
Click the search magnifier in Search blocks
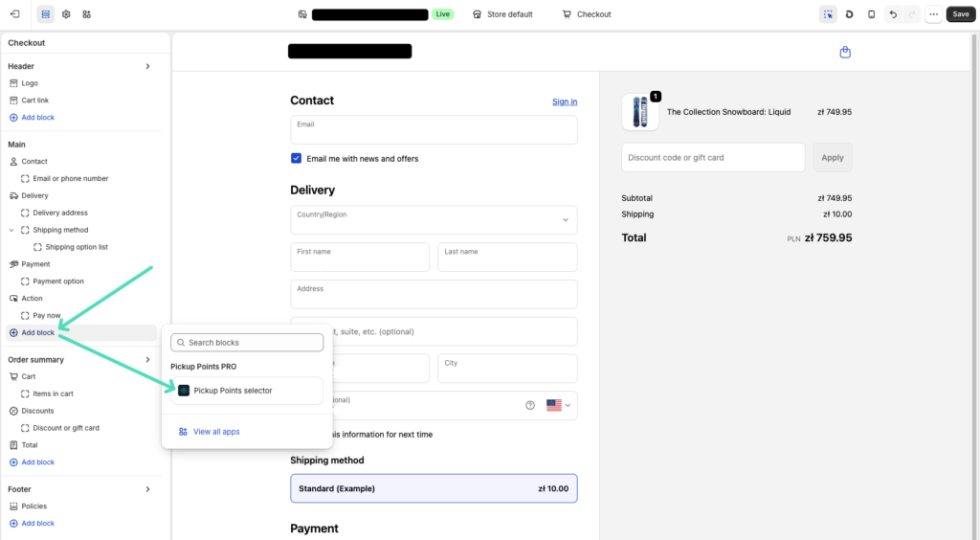click(181, 343)
